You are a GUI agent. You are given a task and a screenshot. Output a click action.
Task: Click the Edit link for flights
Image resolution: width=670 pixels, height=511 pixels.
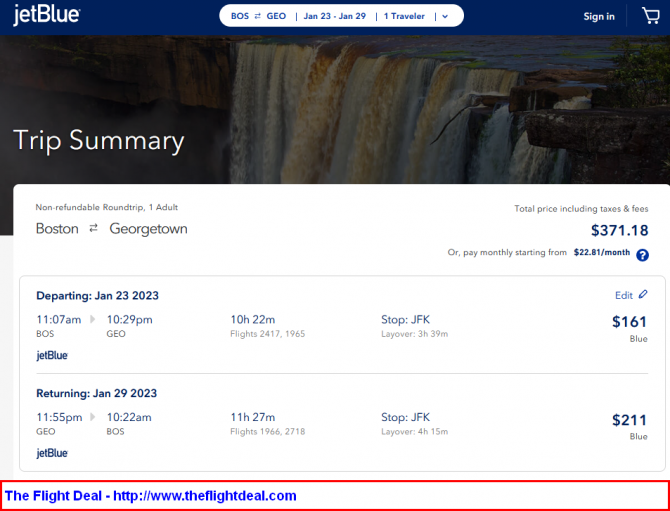click(x=623, y=295)
